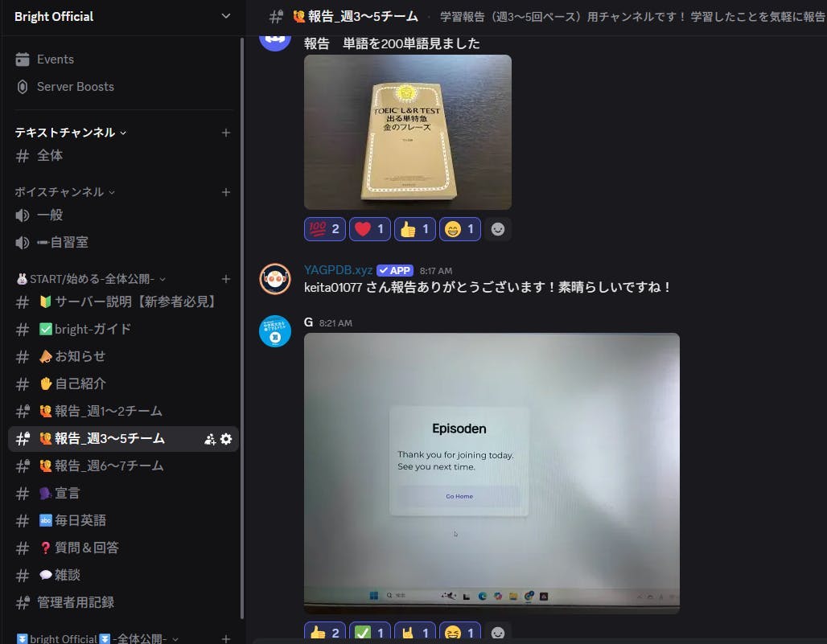The height and width of the screenshot is (644, 827).
Task: Add reaction to the Episoden screenshot message
Action: (x=498, y=633)
